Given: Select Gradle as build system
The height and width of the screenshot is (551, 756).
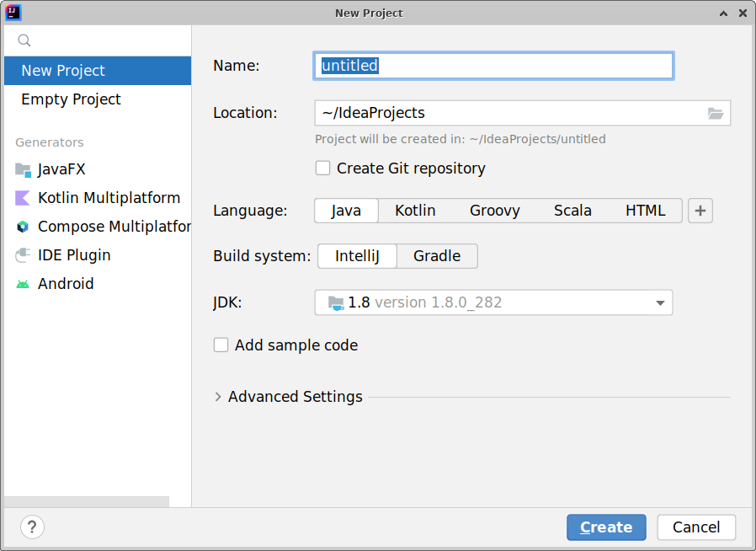Looking at the screenshot, I should [x=436, y=256].
